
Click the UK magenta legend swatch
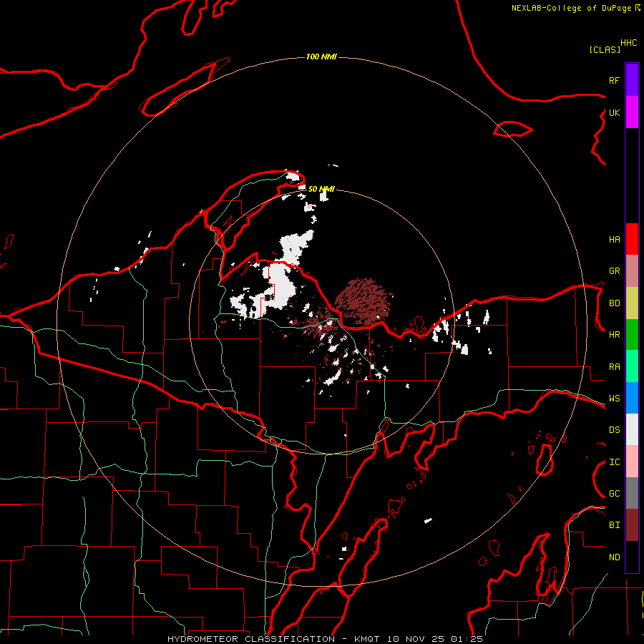(x=632, y=112)
